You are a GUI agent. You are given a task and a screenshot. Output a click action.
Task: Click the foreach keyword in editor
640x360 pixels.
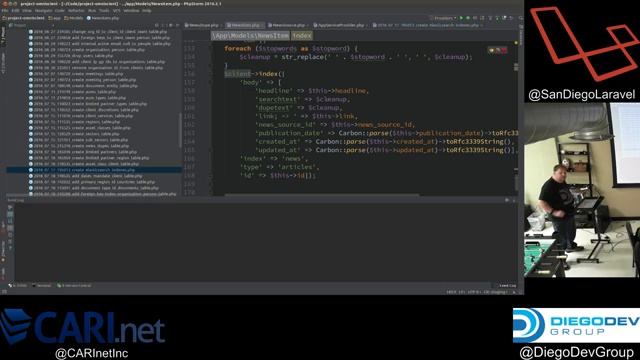tap(238, 49)
